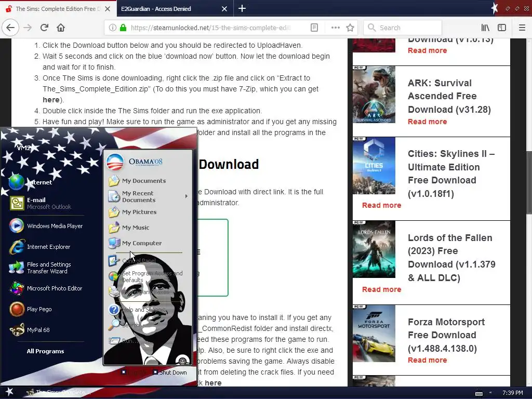Show site information icon in address bar
Viewport: 532px width, 399px height.
113,28
